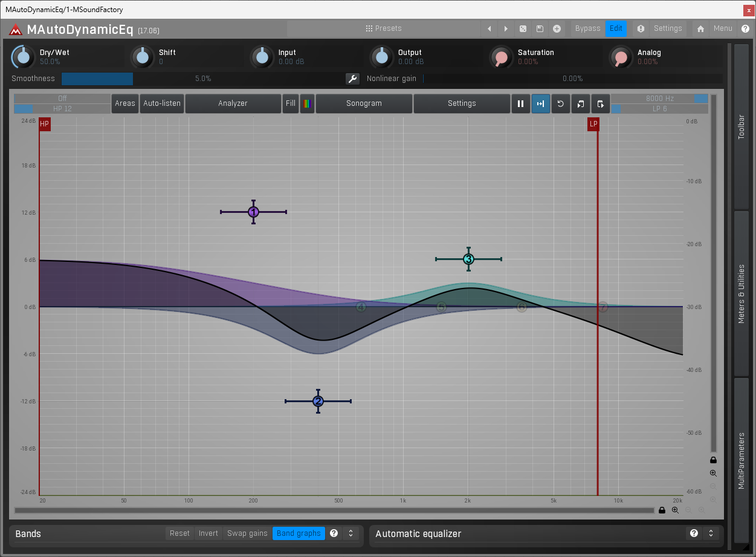This screenshot has width=756, height=557.
Task: Click the random preset dice icon
Action: 523,28
